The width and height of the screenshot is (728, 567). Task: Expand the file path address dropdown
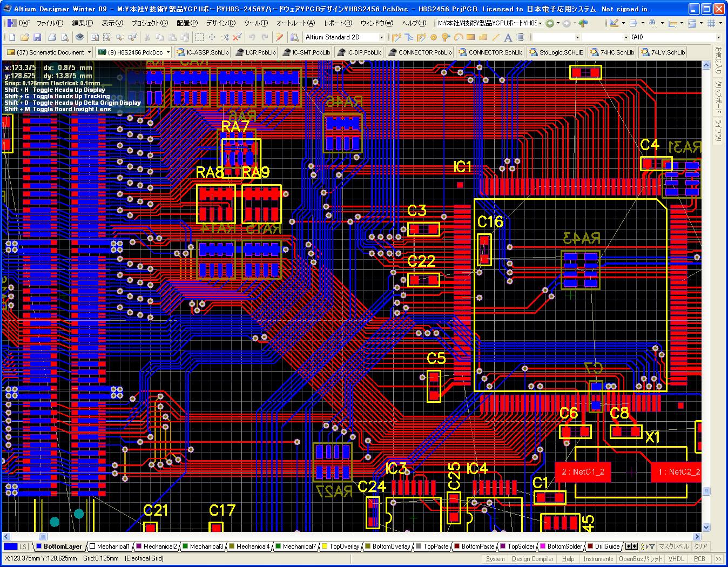(541, 23)
